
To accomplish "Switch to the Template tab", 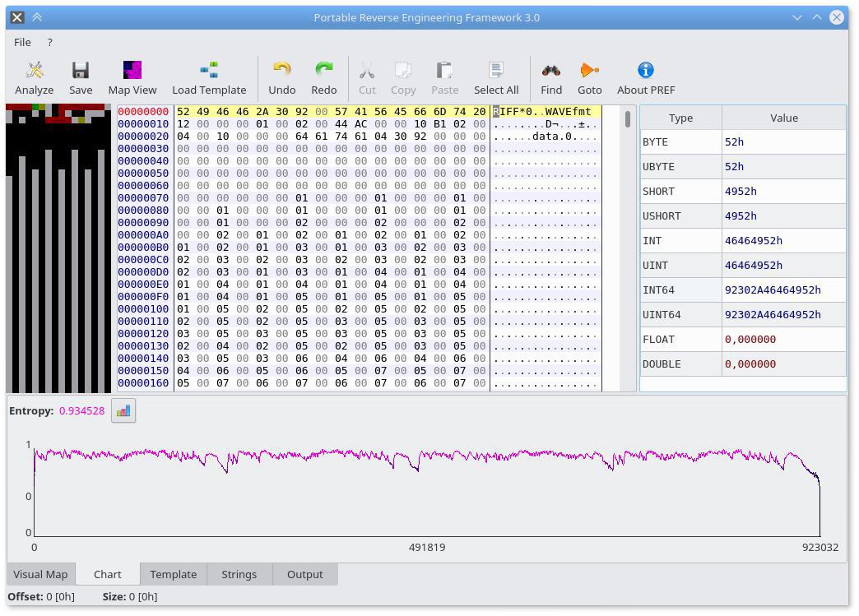I will [173, 574].
